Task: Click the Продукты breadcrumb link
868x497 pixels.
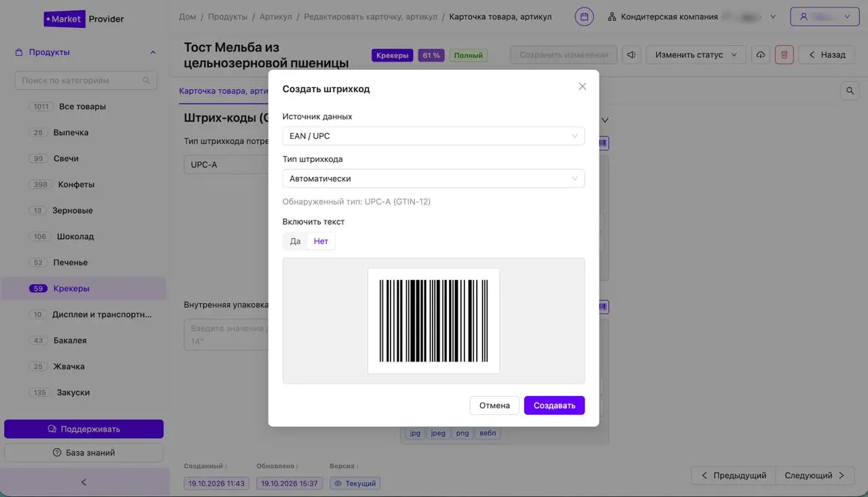Action: (228, 17)
